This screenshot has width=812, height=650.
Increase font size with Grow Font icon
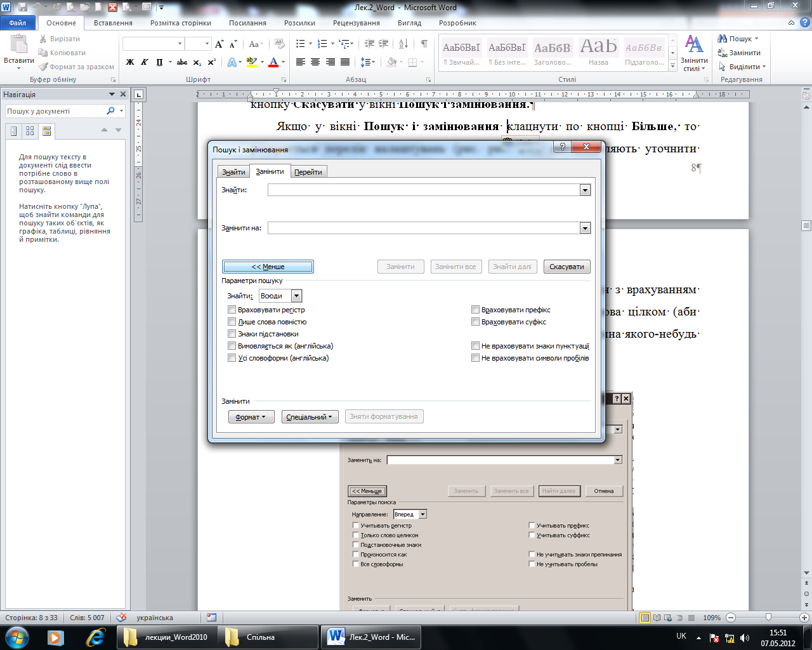[219, 44]
